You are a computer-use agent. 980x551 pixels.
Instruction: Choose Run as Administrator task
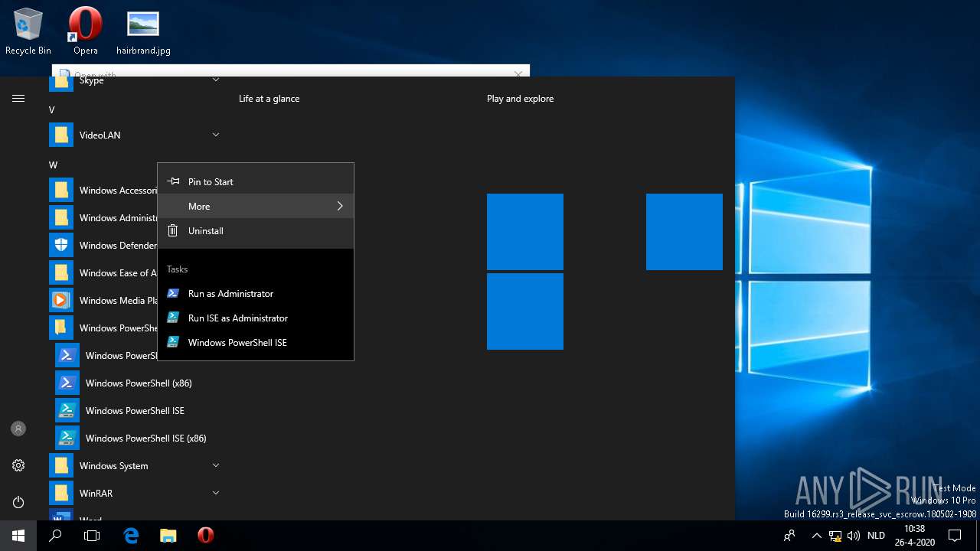256,293
